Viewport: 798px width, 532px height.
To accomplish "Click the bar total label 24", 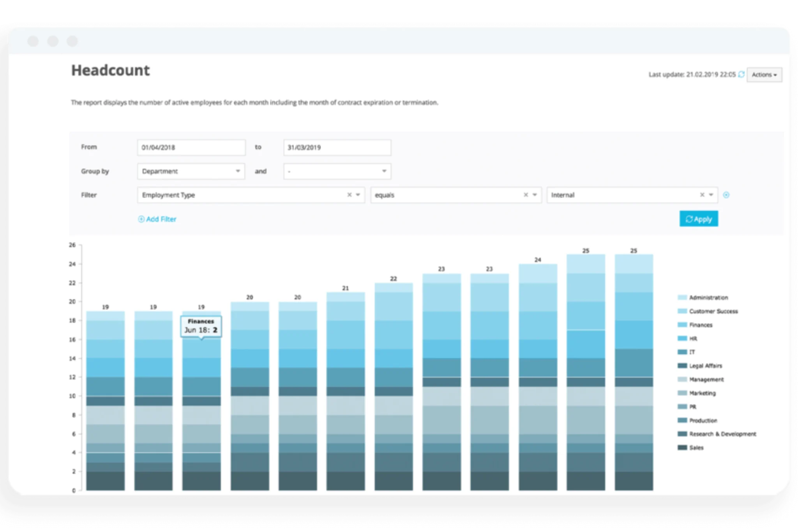I will tap(538, 260).
